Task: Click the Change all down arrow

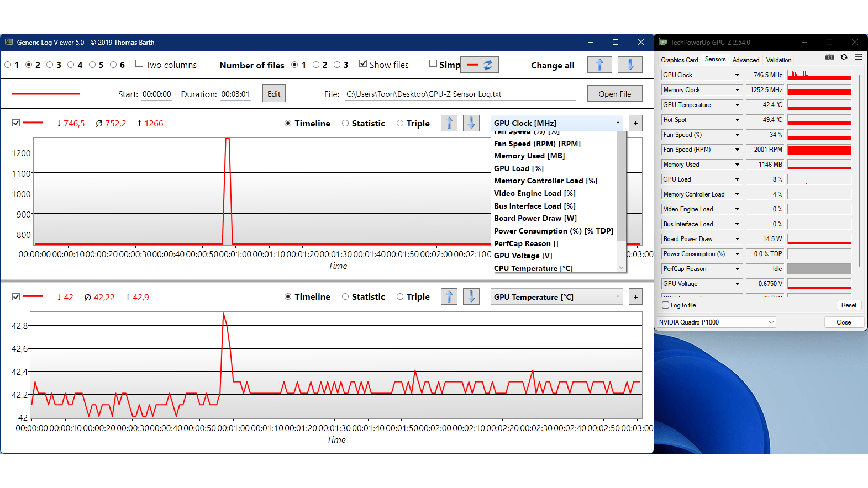Action: (x=629, y=65)
